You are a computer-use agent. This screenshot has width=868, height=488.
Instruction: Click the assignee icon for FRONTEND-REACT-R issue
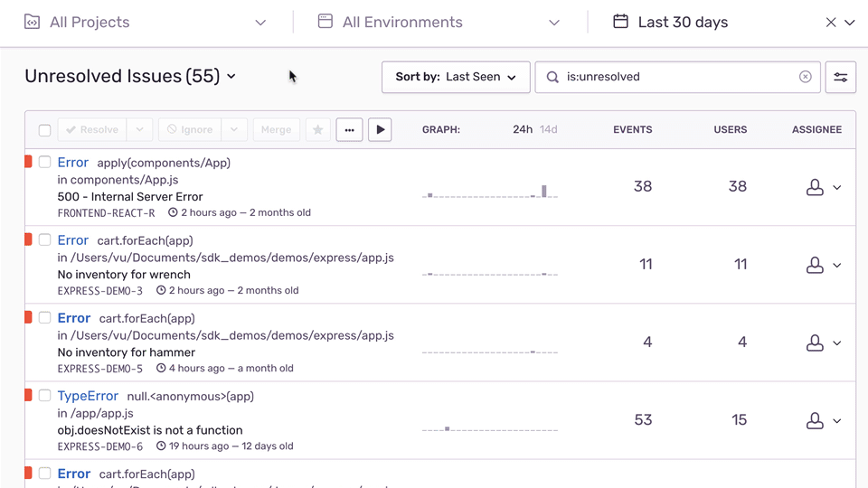(815, 187)
